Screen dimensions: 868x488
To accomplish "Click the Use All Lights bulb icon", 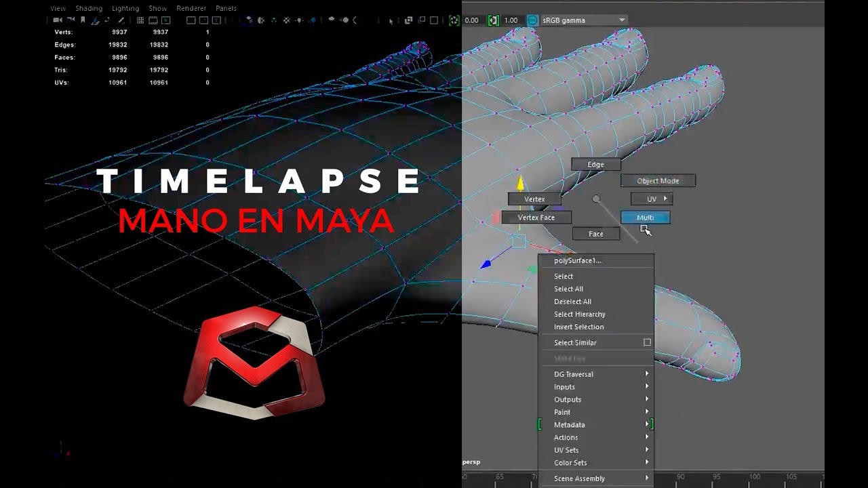I will 299,20.
